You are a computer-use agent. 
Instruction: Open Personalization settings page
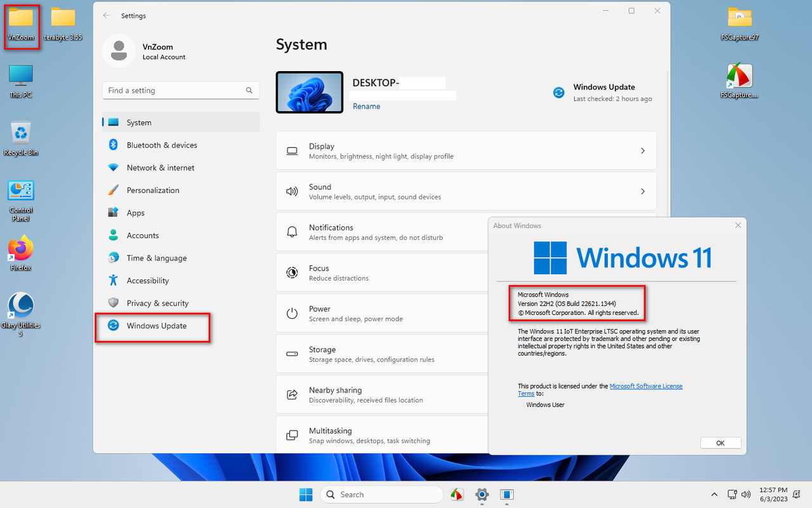[x=181, y=190]
